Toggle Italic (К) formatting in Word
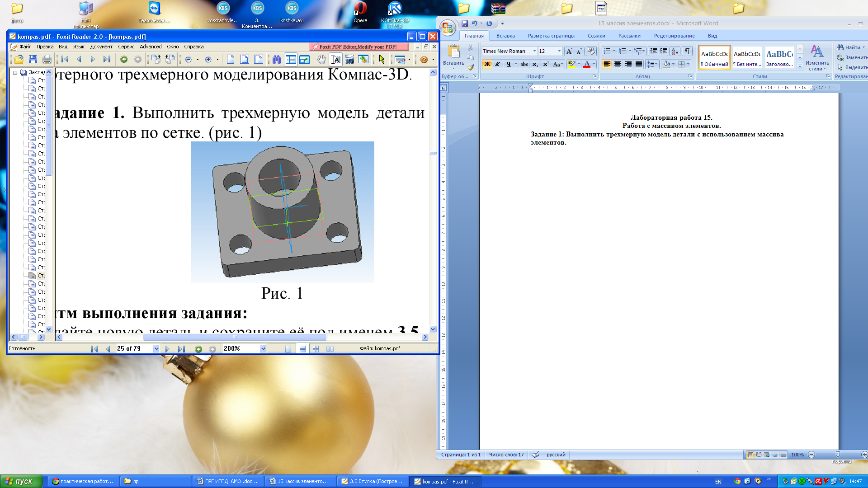 tap(497, 64)
